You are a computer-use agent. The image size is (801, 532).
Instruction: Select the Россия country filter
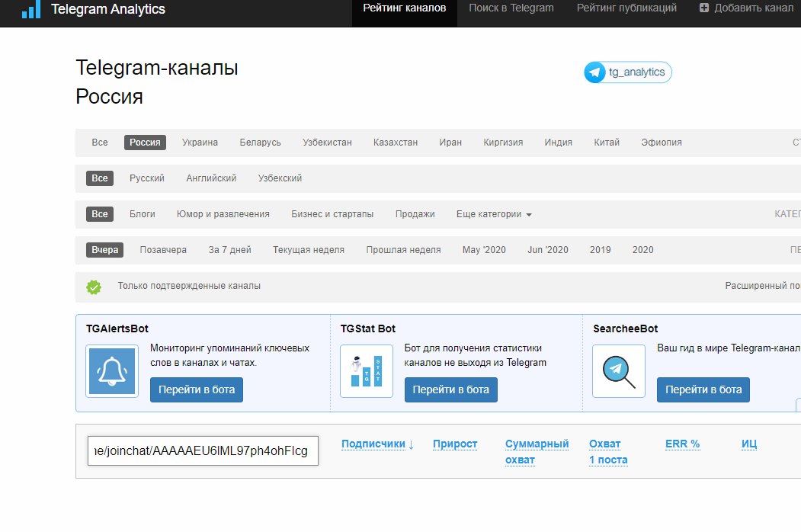tap(145, 143)
